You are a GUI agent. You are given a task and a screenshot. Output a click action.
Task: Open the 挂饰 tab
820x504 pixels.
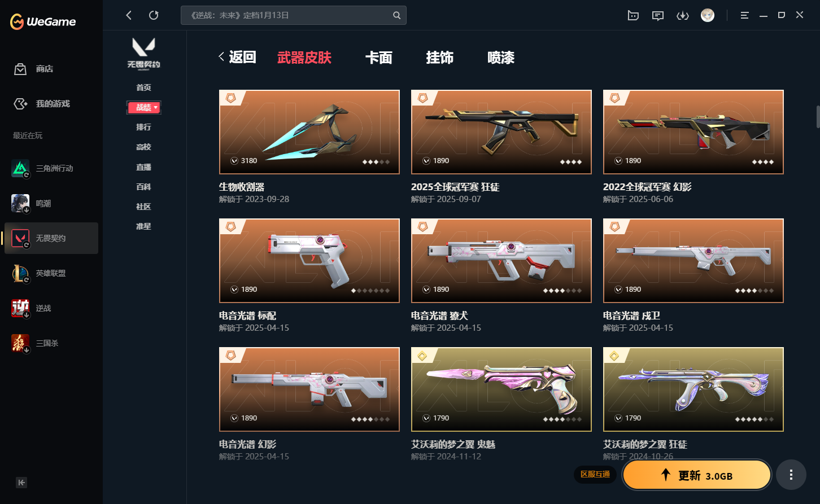(439, 58)
